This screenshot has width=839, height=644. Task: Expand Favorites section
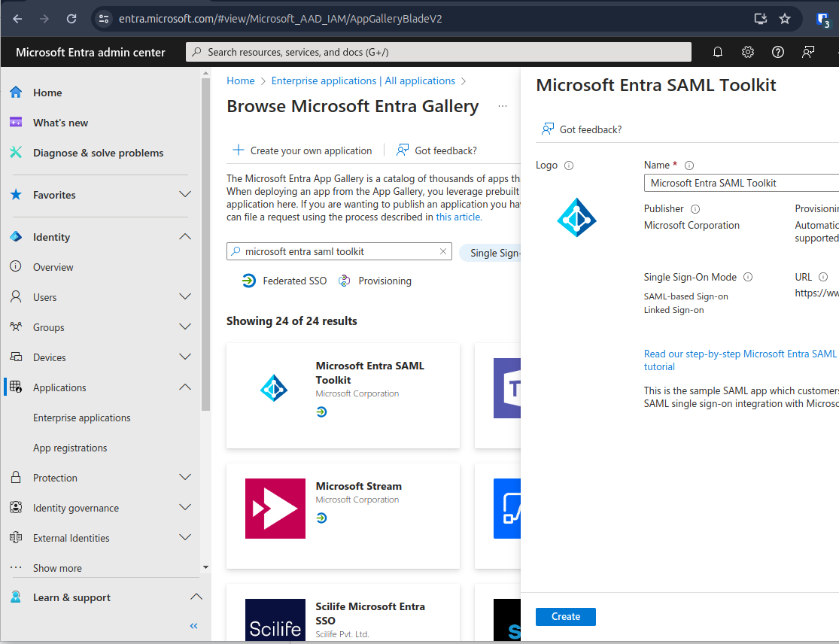tap(185, 195)
